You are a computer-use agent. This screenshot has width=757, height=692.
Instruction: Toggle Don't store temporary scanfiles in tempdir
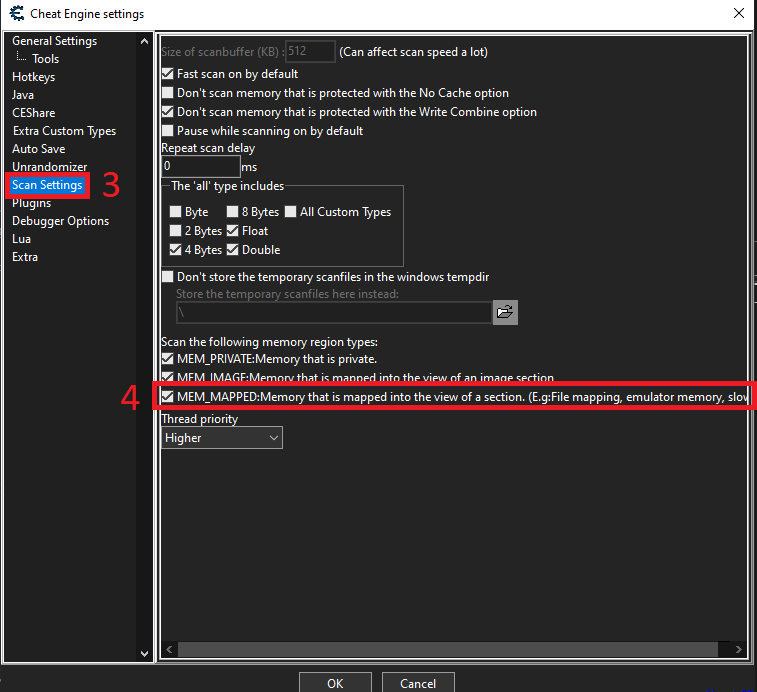pyautogui.click(x=167, y=277)
